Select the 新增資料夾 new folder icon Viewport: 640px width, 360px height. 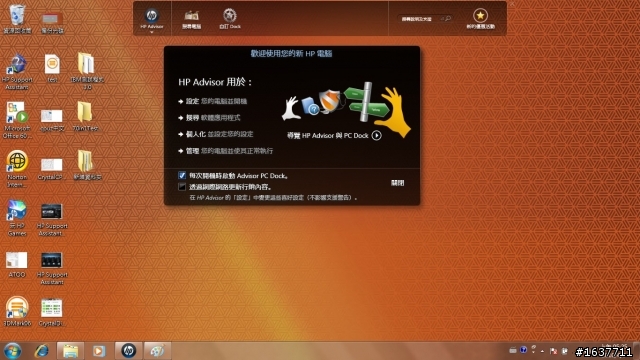point(87,165)
